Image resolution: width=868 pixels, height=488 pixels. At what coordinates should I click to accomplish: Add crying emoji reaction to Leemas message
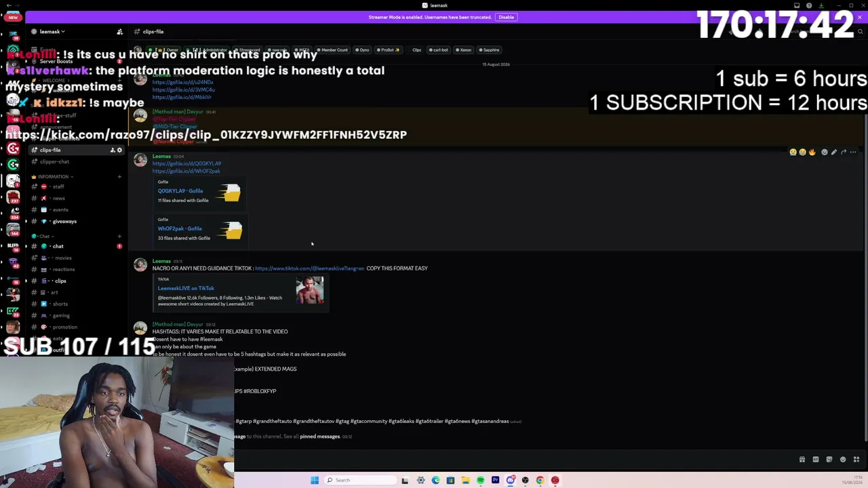(793, 152)
